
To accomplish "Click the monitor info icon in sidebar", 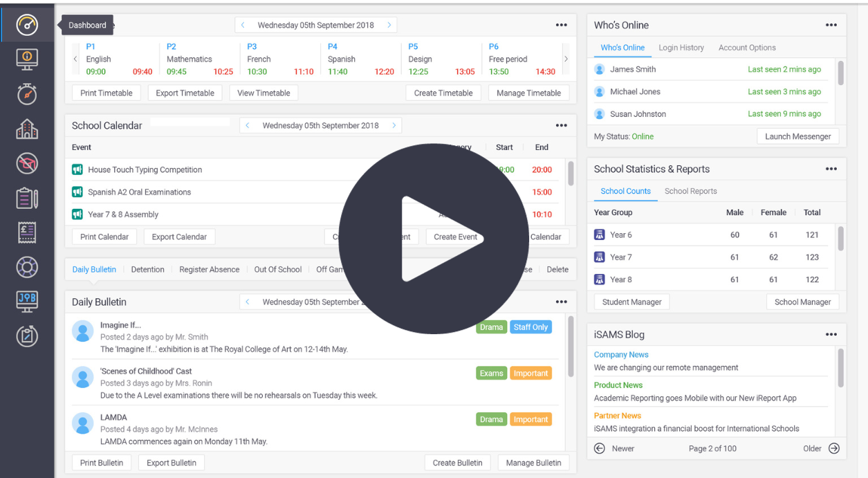I will [27, 59].
